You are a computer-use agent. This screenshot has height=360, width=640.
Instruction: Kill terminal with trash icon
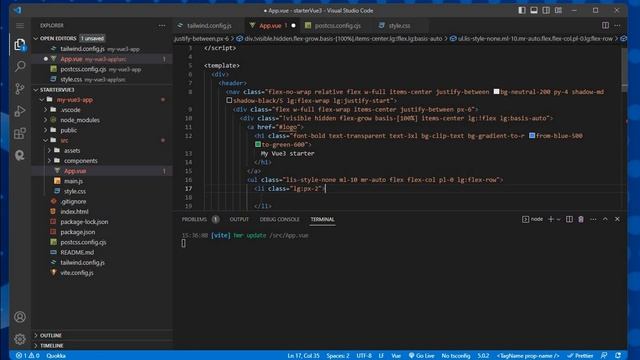click(x=581, y=219)
